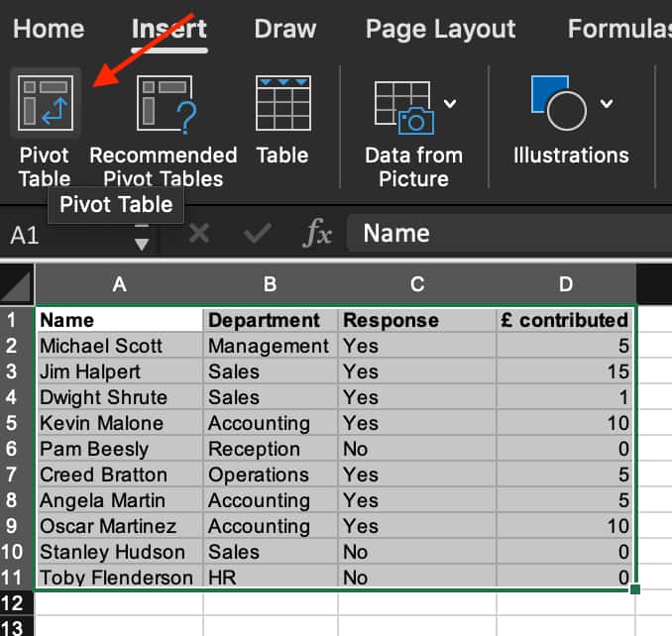Open the Draw tab

[285, 29]
